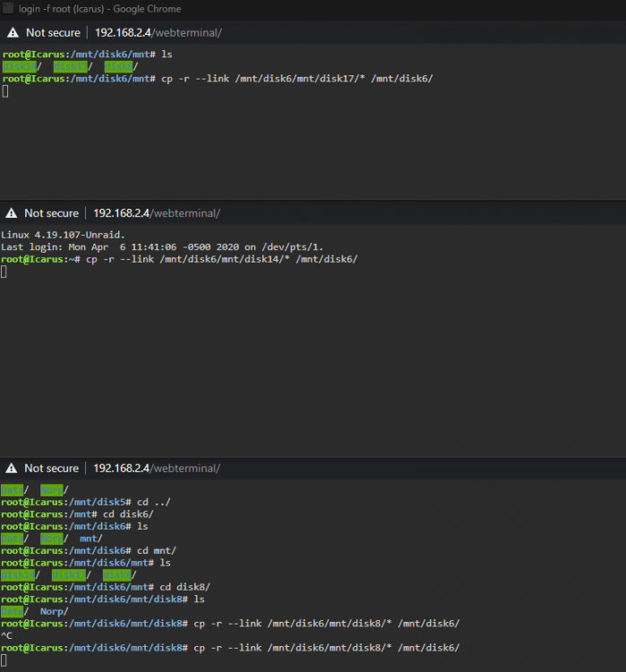Click 'disk8/' in the bottom terminal listing

120,574
